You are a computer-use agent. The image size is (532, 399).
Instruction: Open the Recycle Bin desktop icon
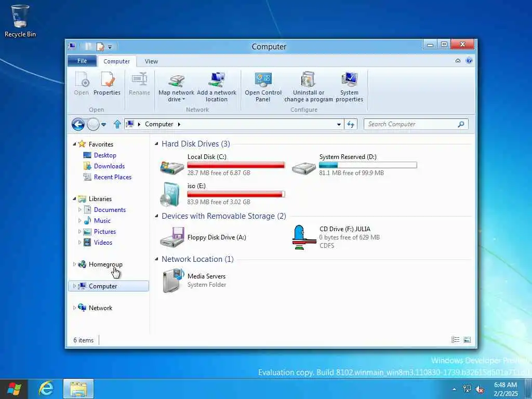(x=20, y=21)
